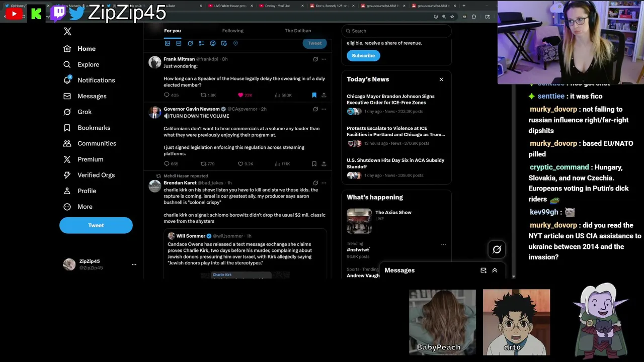Open the U.S. Shutdown Hits Day Six news item
The image size is (644, 362).
[396, 168]
